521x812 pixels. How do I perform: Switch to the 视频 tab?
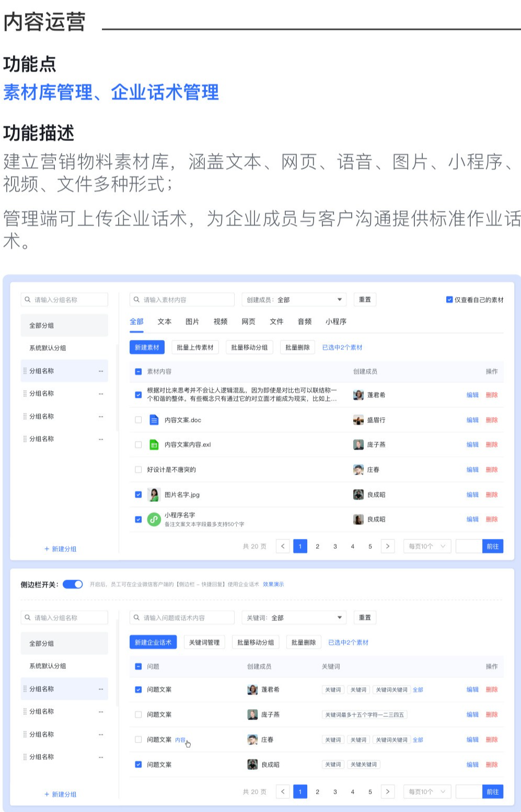(x=221, y=322)
